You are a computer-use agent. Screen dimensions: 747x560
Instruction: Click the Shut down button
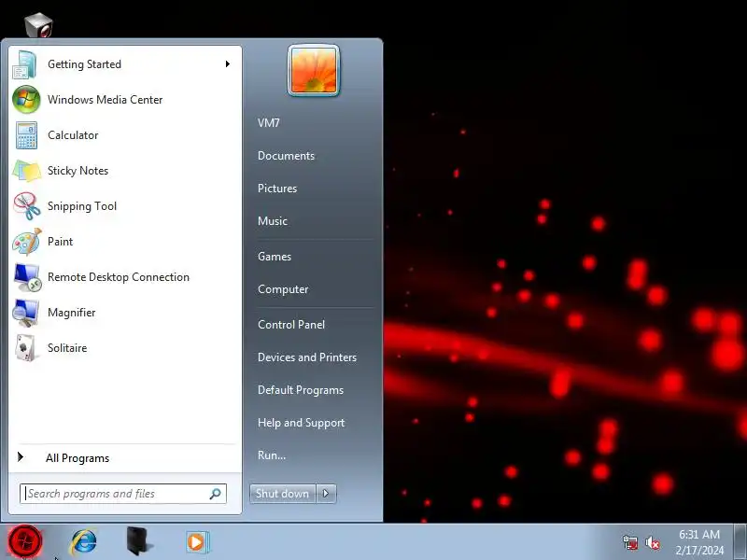pos(283,494)
